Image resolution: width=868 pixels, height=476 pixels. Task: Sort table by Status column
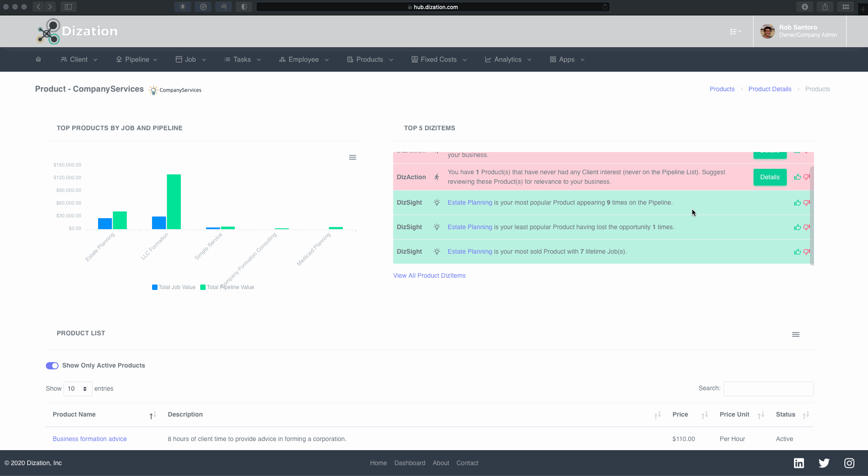[x=792, y=415]
